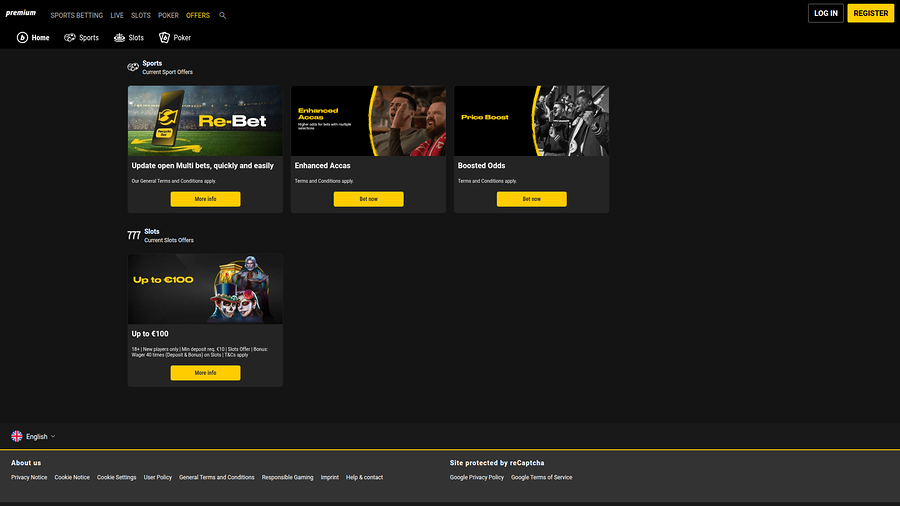Switch to the Slots tab

pos(129,38)
